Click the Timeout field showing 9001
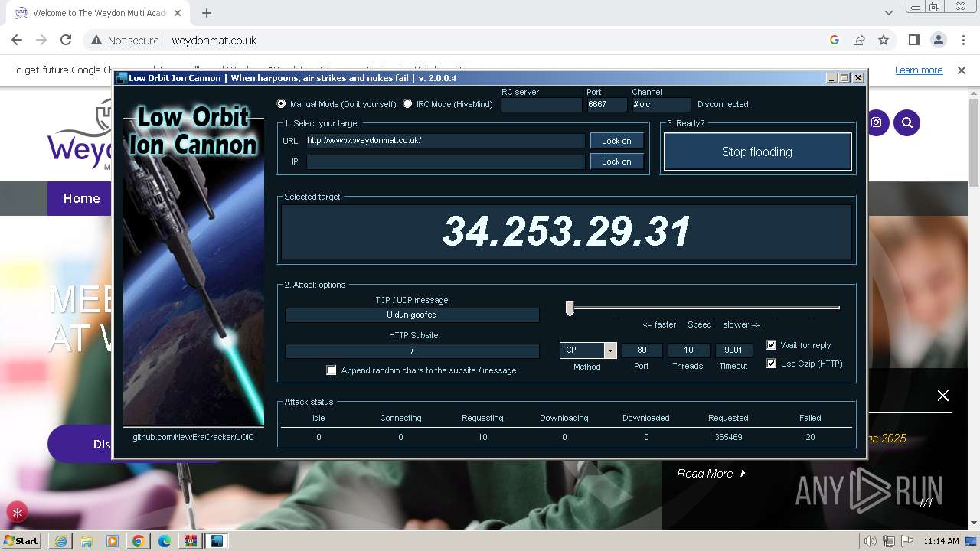 733,350
